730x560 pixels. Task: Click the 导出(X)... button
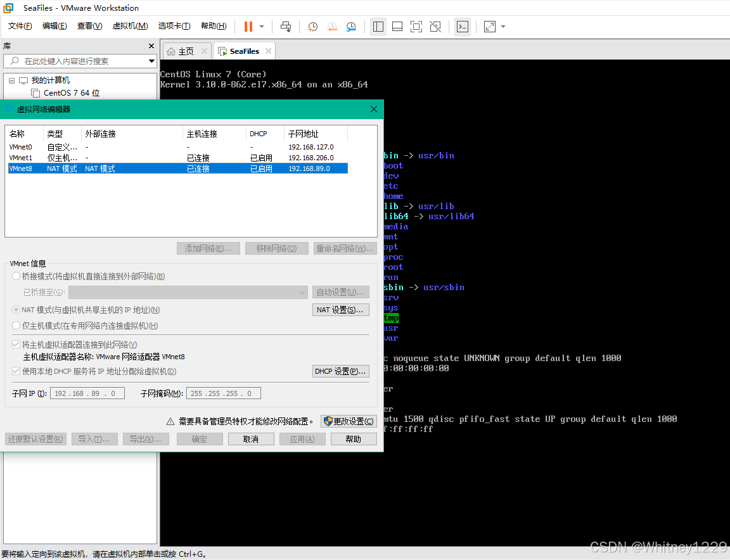pyautogui.click(x=146, y=440)
